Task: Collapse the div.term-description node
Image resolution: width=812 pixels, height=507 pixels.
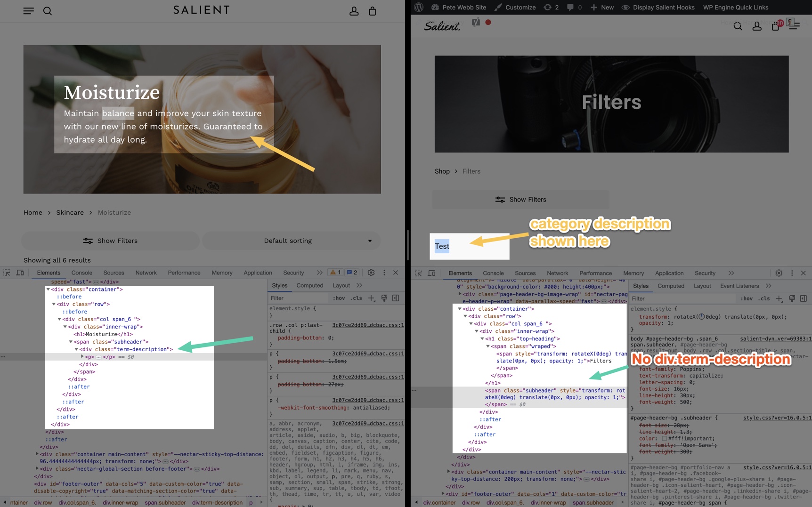Action: [76, 349]
